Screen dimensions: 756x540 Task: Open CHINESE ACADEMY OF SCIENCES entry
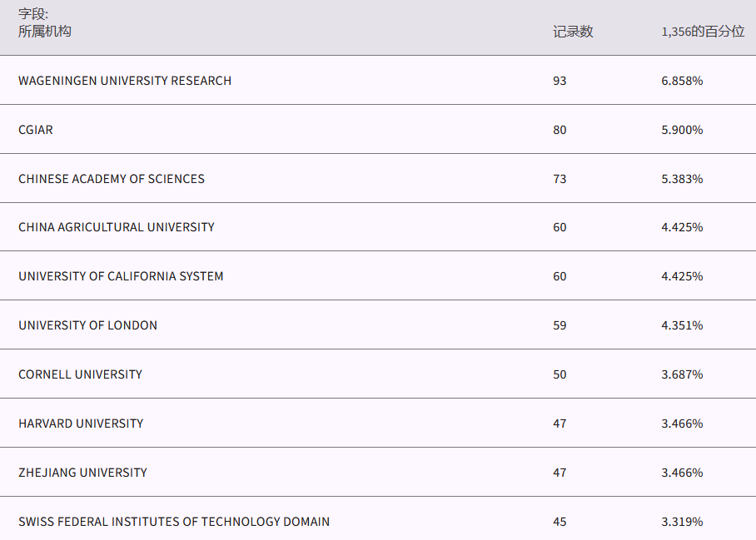[112, 179]
